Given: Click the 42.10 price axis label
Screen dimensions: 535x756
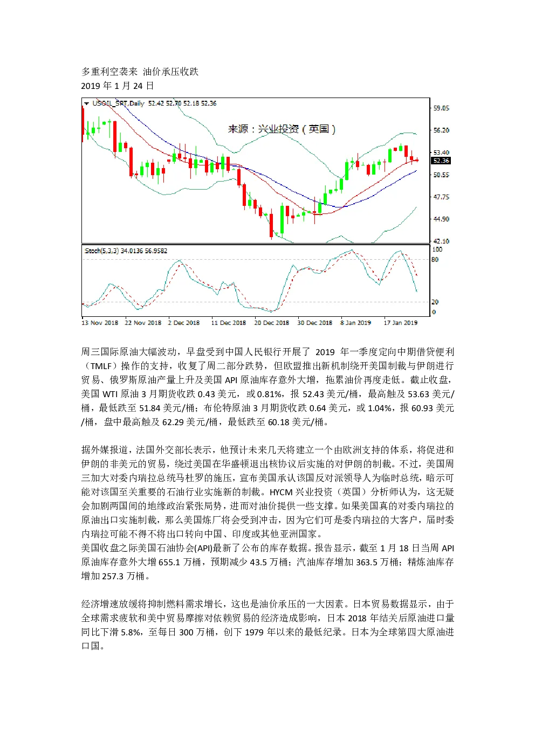Looking at the screenshot, I should (441, 241).
